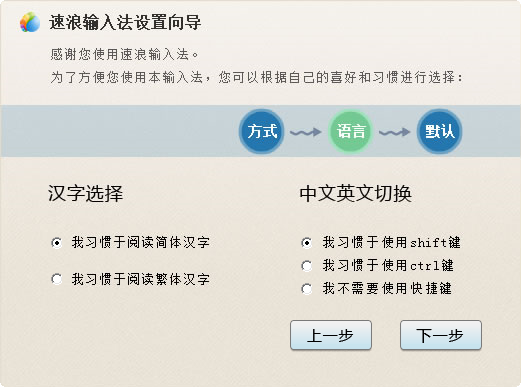Click the 速浪输入法 colorful logo icon
Image resolution: width=521 pixels, height=387 pixels.
coord(30,22)
